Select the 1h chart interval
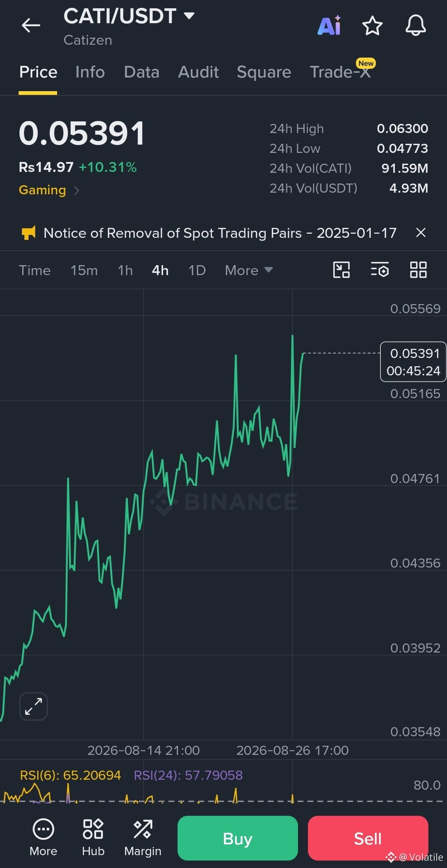Viewport: 447px width, 868px height. pyautogui.click(x=125, y=270)
